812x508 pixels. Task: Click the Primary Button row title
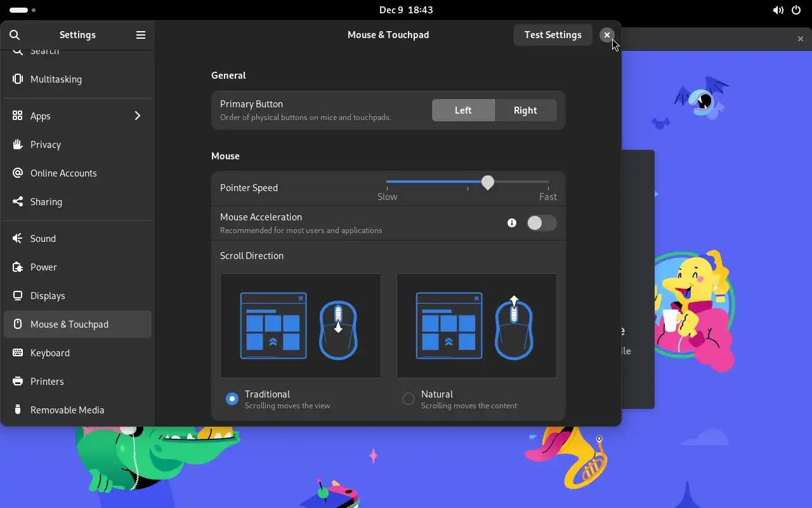pyautogui.click(x=251, y=104)
